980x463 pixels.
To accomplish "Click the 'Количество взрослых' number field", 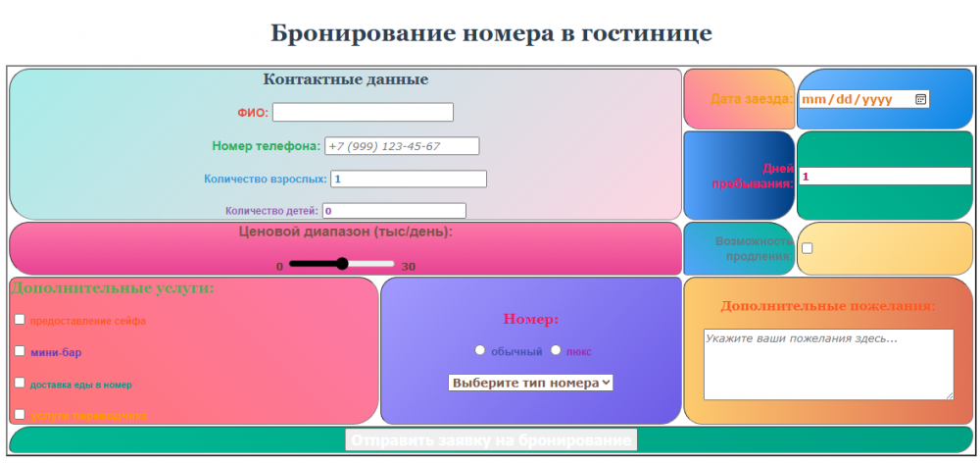I will tap(409, 179).
